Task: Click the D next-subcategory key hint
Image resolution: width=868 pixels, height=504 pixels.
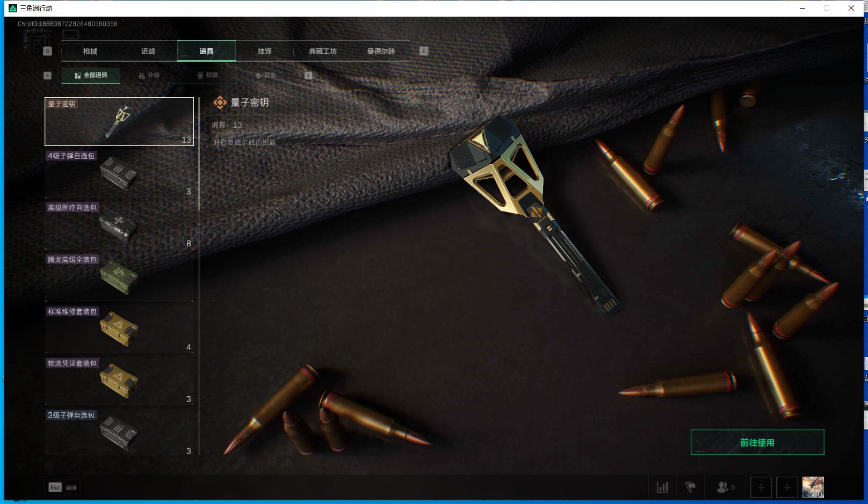Action: tap(308, 75)
